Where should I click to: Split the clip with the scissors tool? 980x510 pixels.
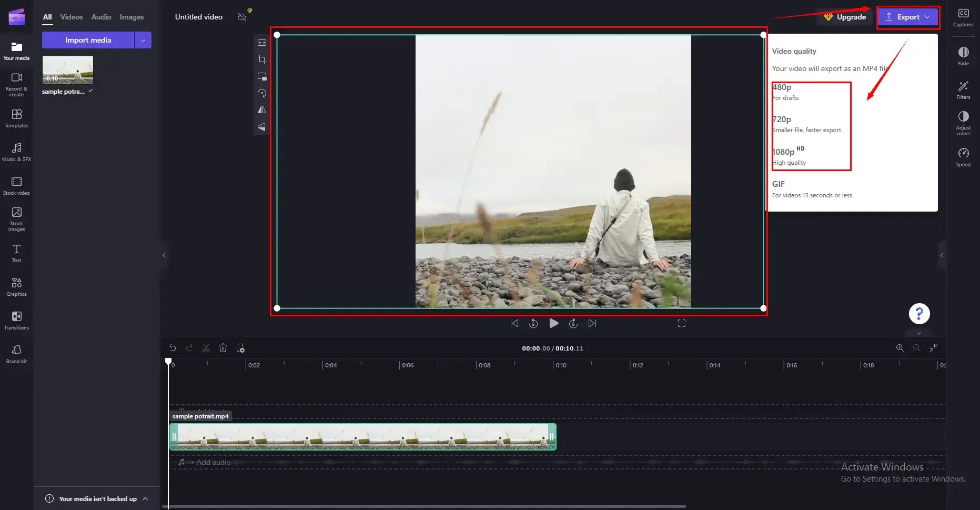pyautogui.click(x=206, y=348)
